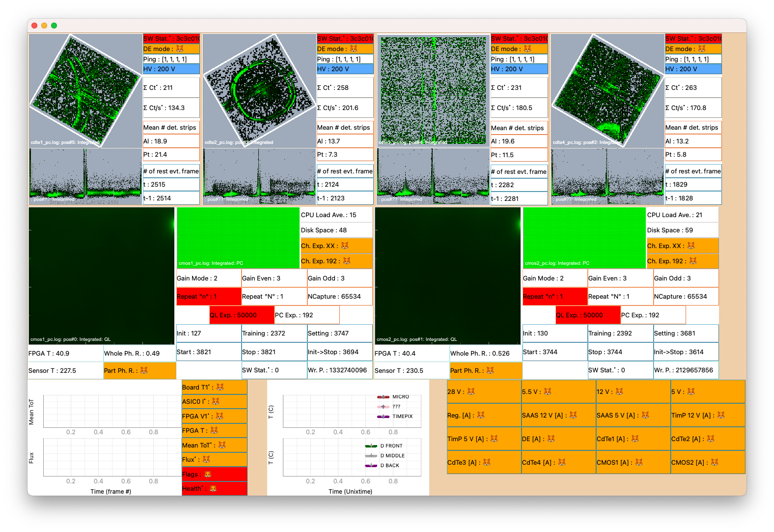This screenshot has width=774, height=532.
Task: Click the fox icon beside Mean ToT label
Action: tap(222, 445)
